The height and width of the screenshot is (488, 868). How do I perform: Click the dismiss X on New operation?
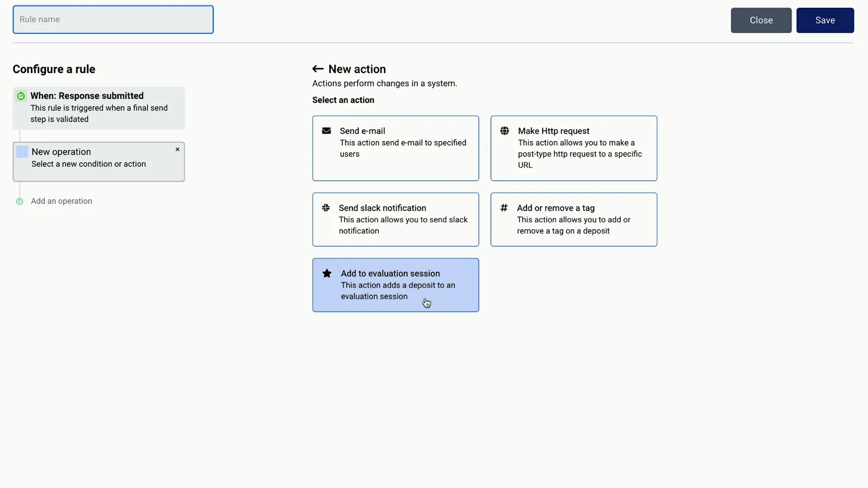(x=177, y=150)
